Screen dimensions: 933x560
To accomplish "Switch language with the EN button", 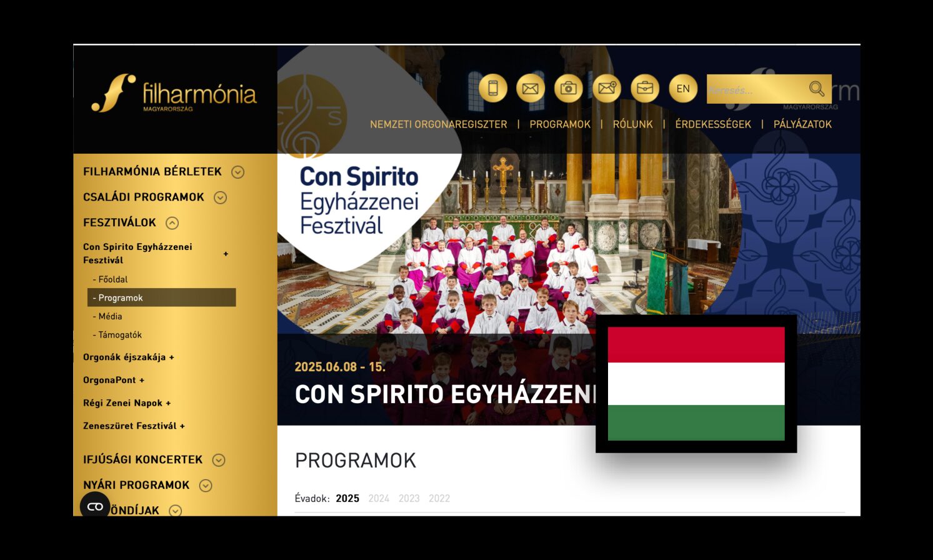I will pos(683,88).
